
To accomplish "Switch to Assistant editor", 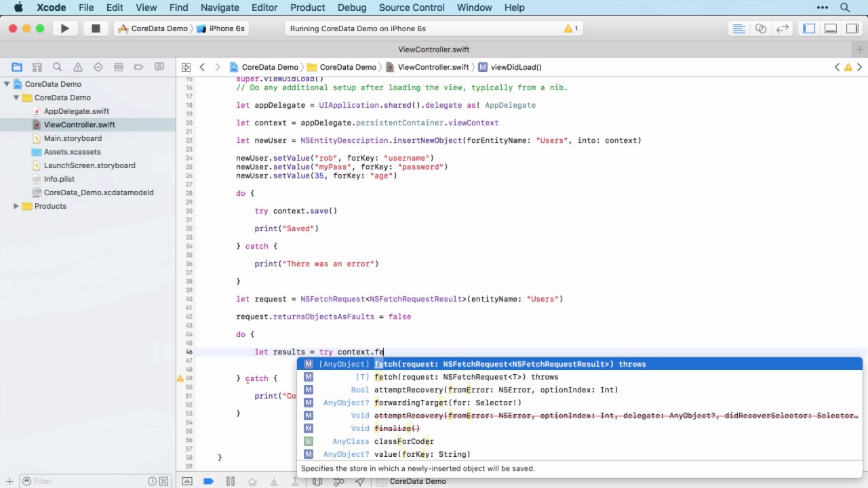I will 761,28.
